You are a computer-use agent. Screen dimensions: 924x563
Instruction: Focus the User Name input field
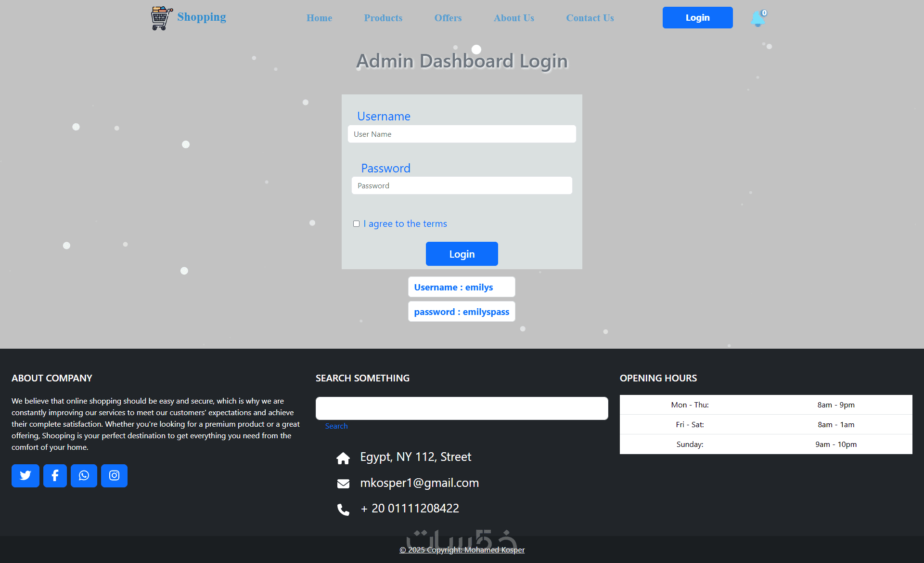462,134
